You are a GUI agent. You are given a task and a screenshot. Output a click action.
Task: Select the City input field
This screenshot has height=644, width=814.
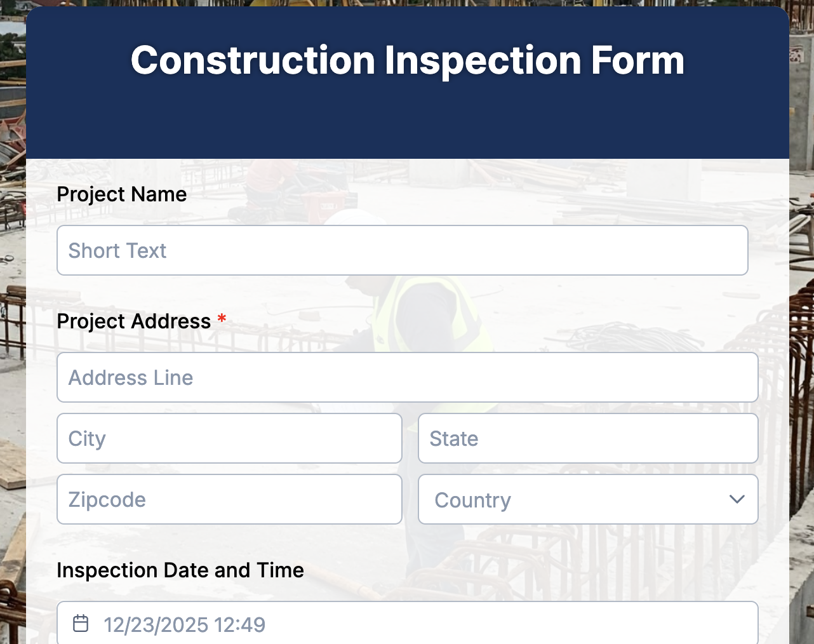(229, 438)
